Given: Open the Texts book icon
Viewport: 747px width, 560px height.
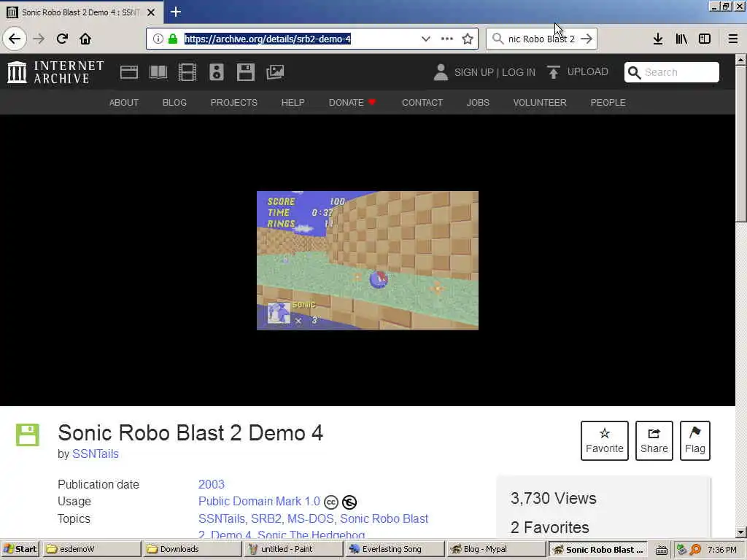Looking at the screenshot, I should 158,72.
